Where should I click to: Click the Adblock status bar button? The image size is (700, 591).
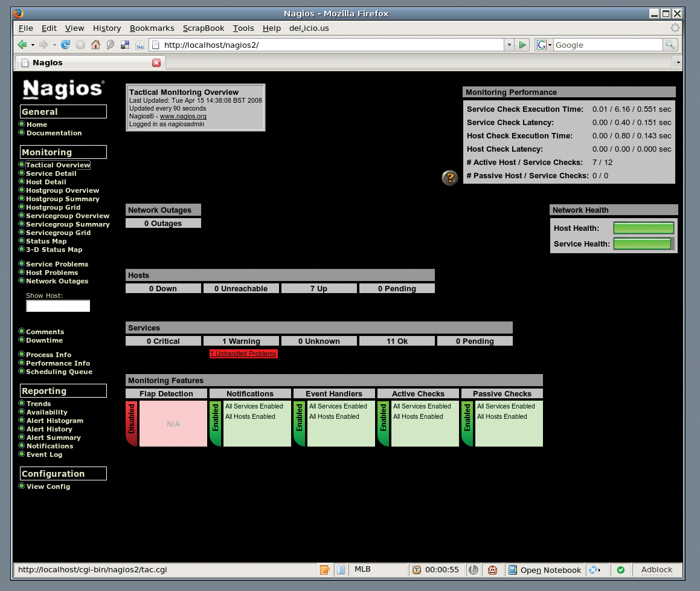(x=657, y=570)
